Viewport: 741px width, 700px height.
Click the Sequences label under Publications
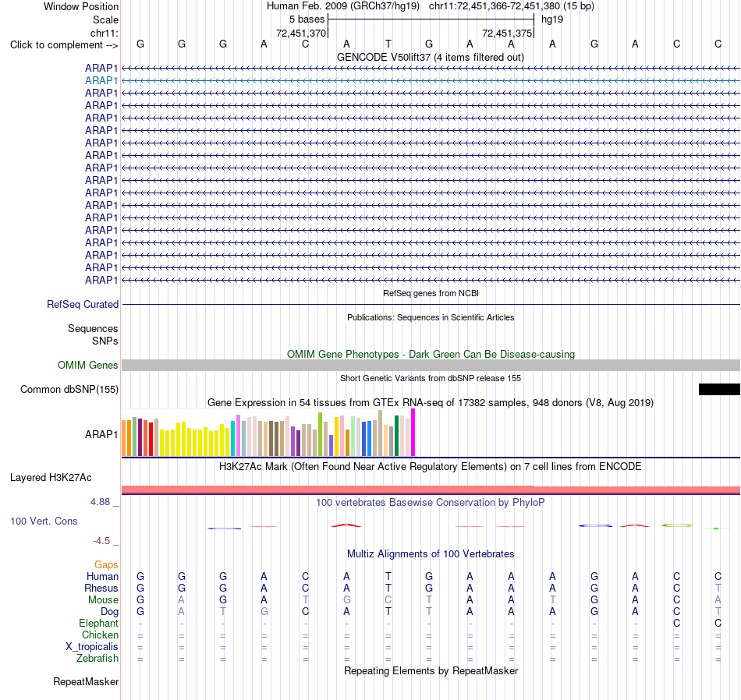(x=93, y=328)
